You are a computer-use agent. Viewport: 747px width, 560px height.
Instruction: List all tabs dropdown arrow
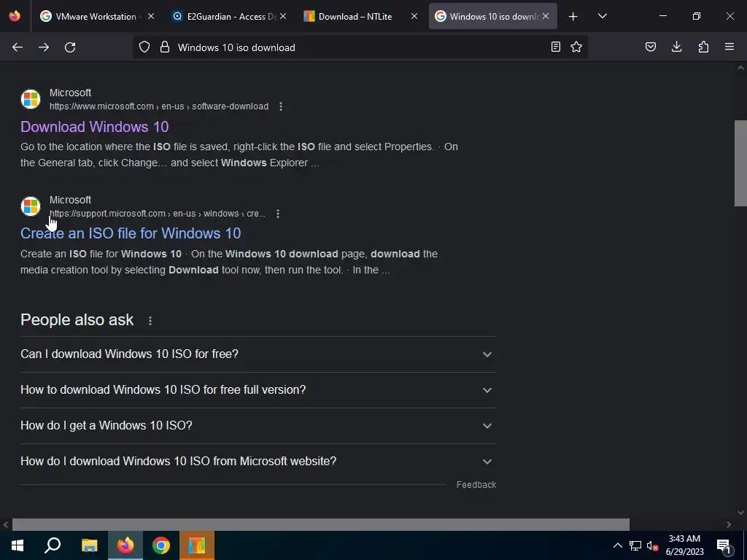[x=602, y=16]
